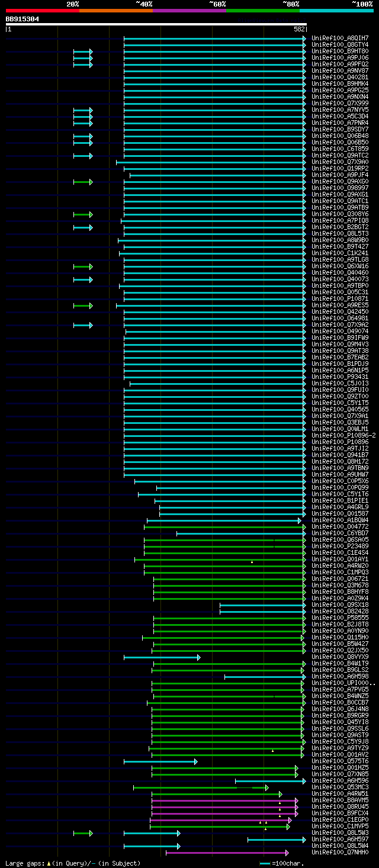Screen dimensions: 379x868
Task: Click the query name BB915304
Action: tap(23, 19)
